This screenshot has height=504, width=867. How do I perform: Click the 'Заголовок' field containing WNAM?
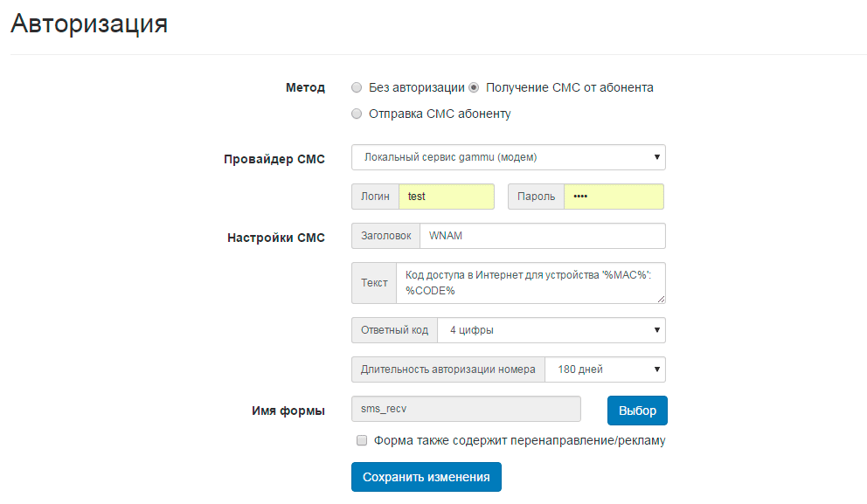(x=542, y=236)
